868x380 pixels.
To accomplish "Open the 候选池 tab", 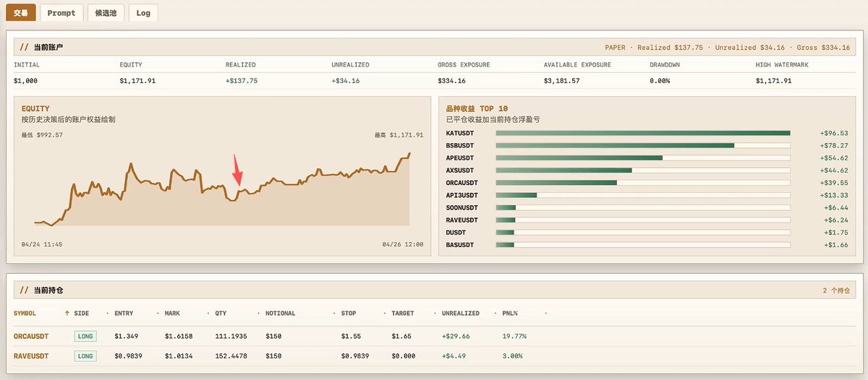I will point(106,12).
